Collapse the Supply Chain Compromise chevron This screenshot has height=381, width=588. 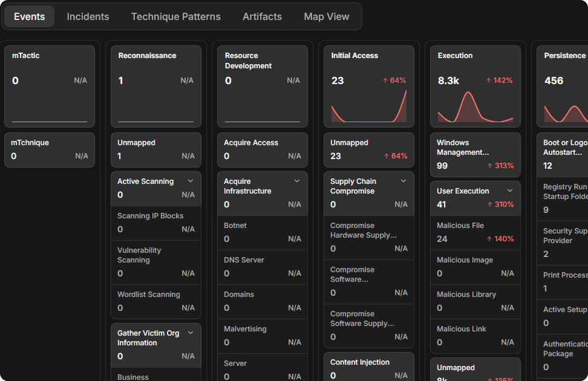pos(403,181)
